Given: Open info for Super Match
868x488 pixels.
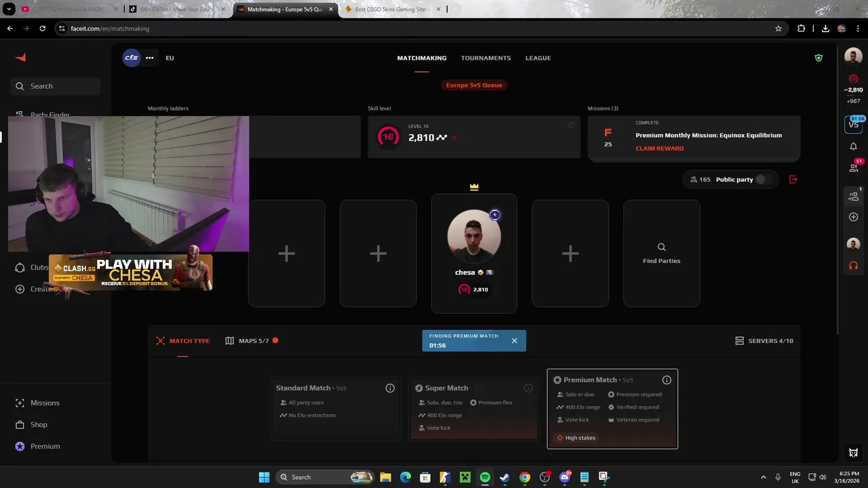Looking at the screenshot, I should point(528,388).
